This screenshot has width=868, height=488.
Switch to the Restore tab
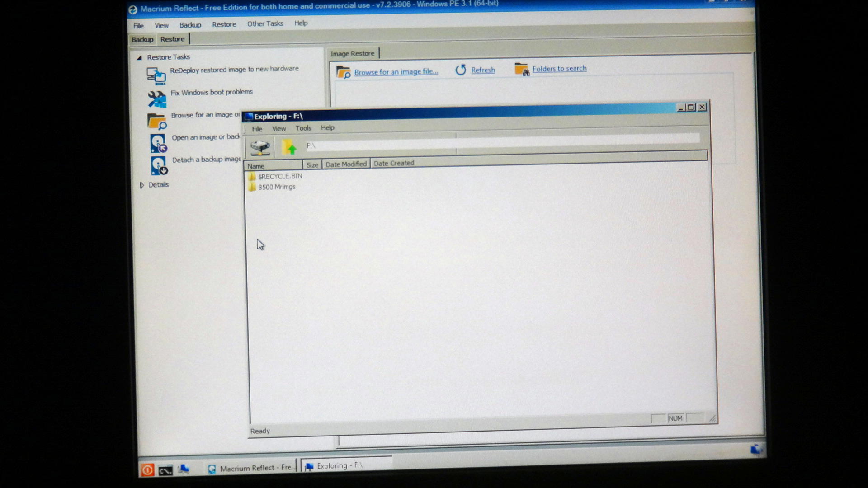pyautogui.click(x=172, y=39)
